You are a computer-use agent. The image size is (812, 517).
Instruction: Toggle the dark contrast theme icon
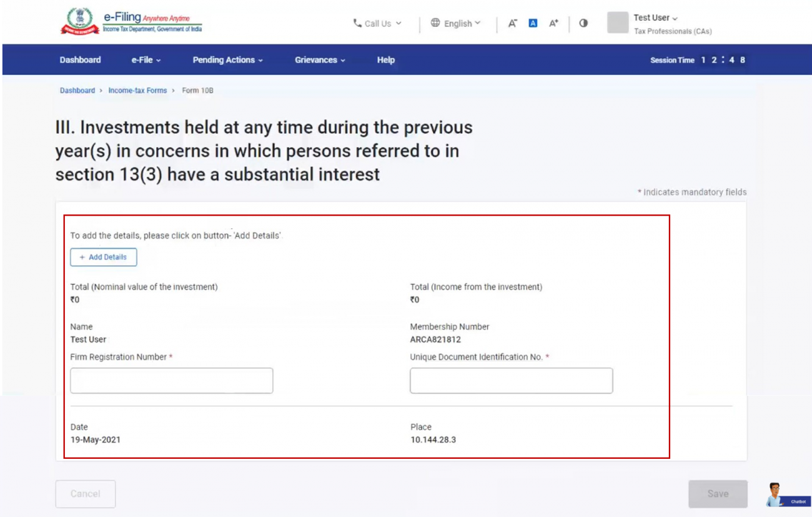[583, 23]
